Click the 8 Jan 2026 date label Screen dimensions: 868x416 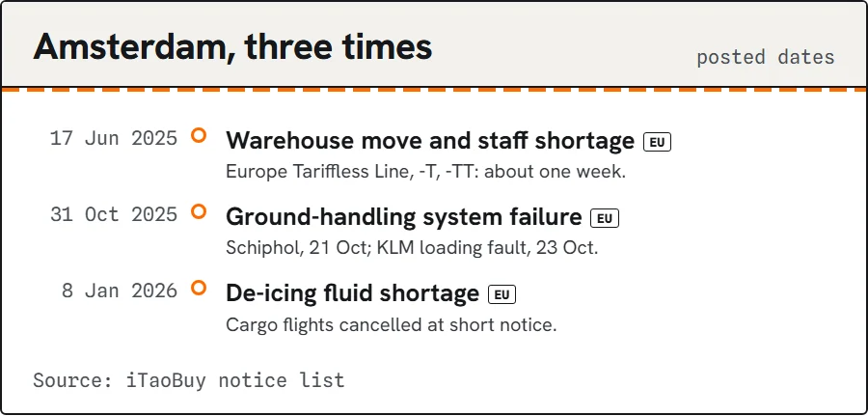(x=119, y=291)
